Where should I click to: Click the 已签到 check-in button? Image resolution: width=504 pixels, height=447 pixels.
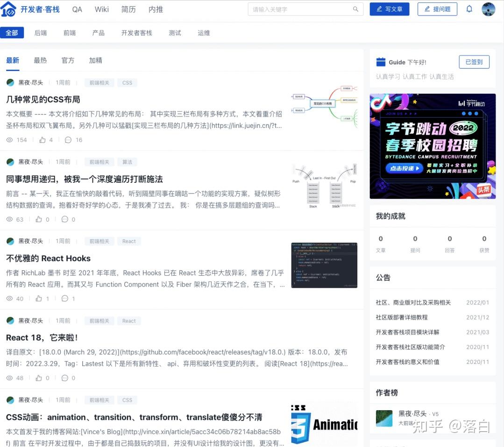pyautogui.click(x=474, y=62)
